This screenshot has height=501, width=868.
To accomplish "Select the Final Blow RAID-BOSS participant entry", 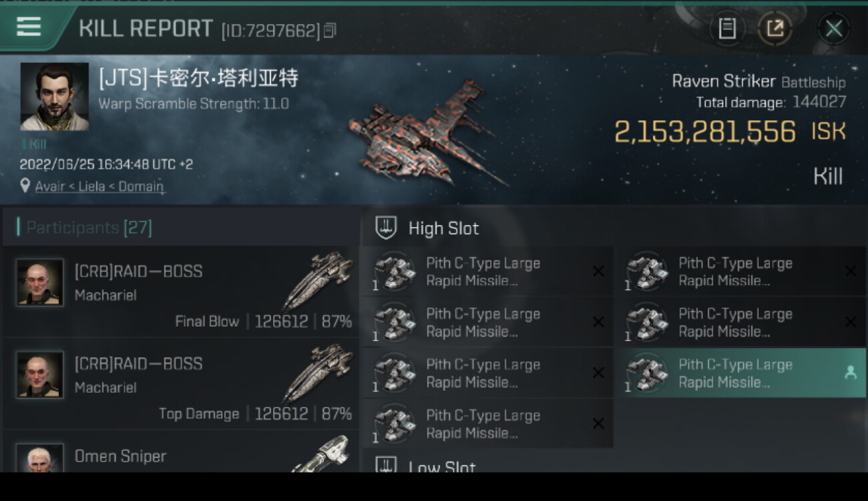I will (x=181, y=291).
